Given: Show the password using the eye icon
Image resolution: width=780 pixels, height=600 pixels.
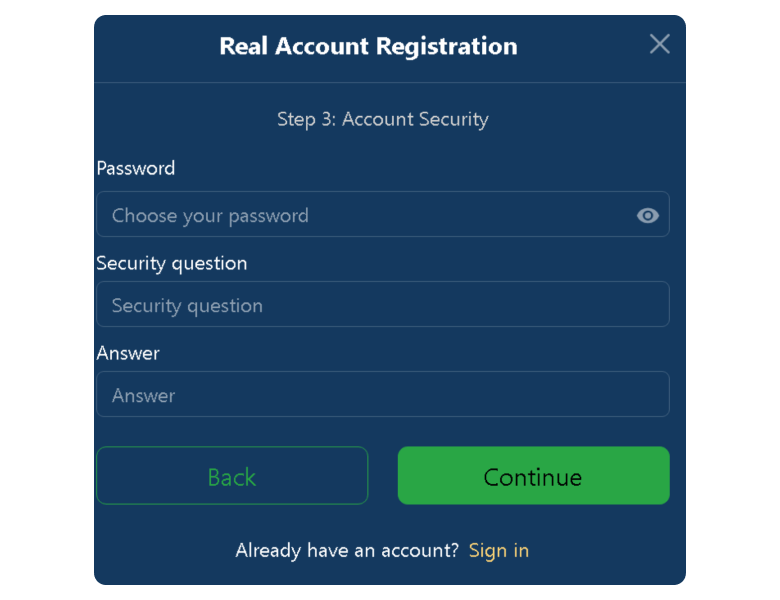Looking at the screenshot, I should click(x=648, y=215).
